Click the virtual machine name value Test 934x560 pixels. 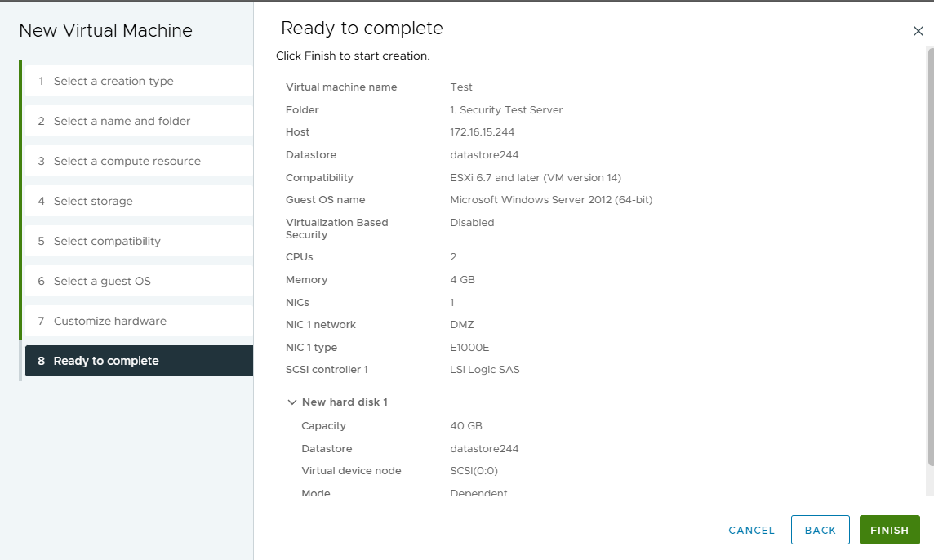(461, 87)
